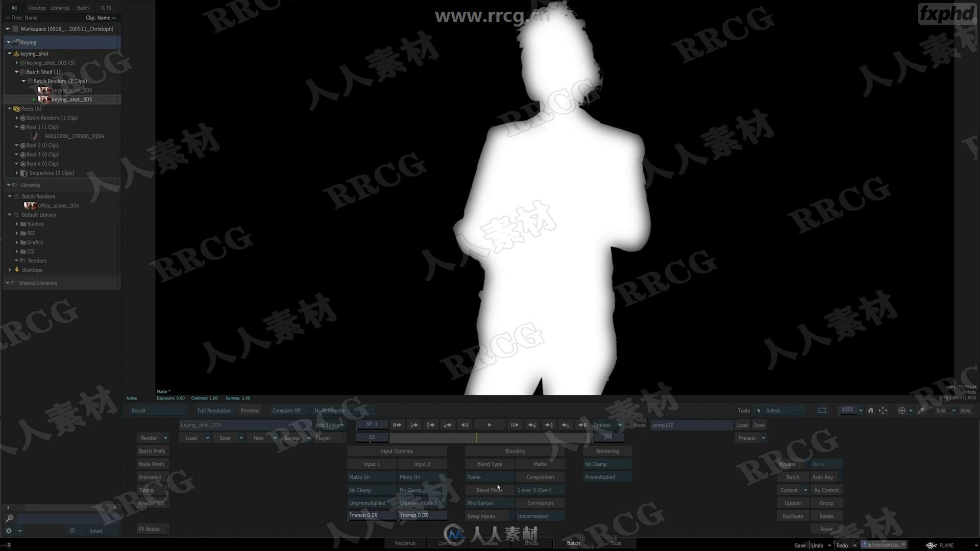Expand Sequences 3 Clips tree item
980x551 pixels.
coord(16,173)
